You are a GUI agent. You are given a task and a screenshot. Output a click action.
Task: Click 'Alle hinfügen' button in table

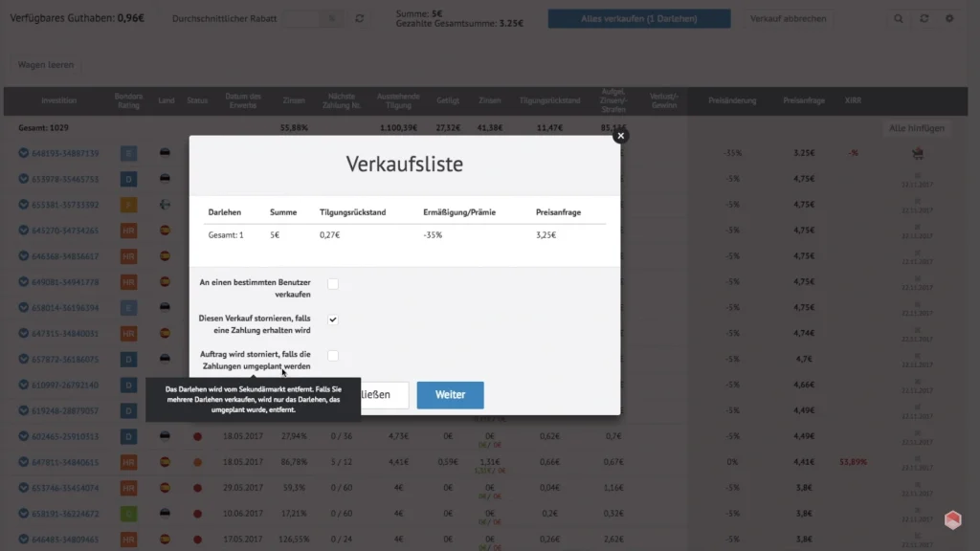[917, 127]
